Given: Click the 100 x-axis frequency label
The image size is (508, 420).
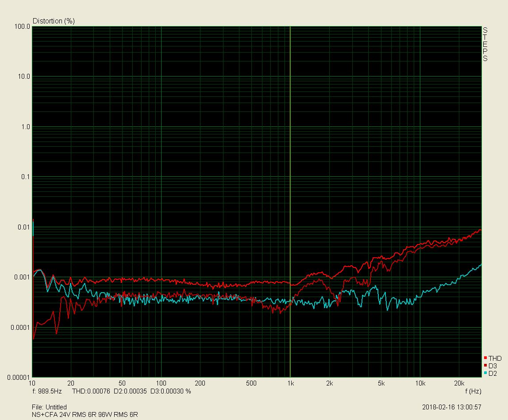Looking at the screenshot, I should tap(161, 383).
